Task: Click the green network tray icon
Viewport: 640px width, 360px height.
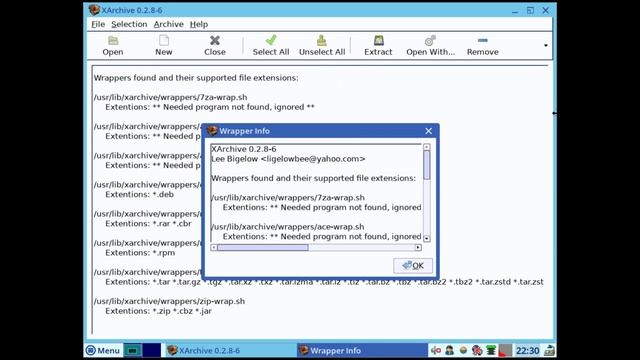Action: [491, 350]
